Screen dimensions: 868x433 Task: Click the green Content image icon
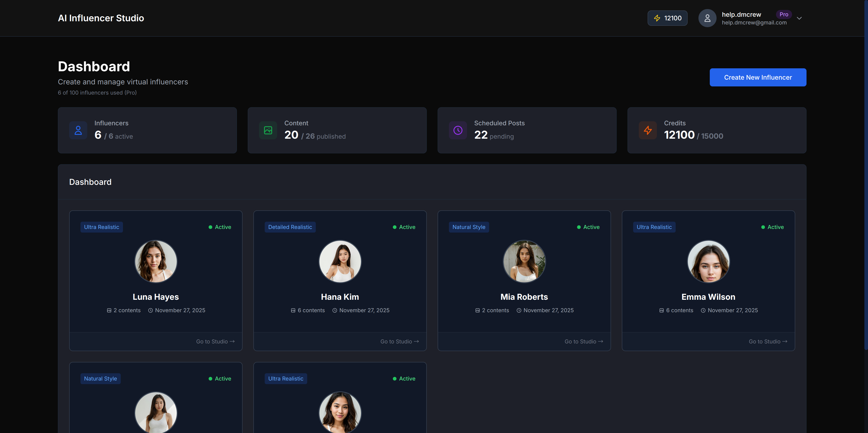(268, 130)
